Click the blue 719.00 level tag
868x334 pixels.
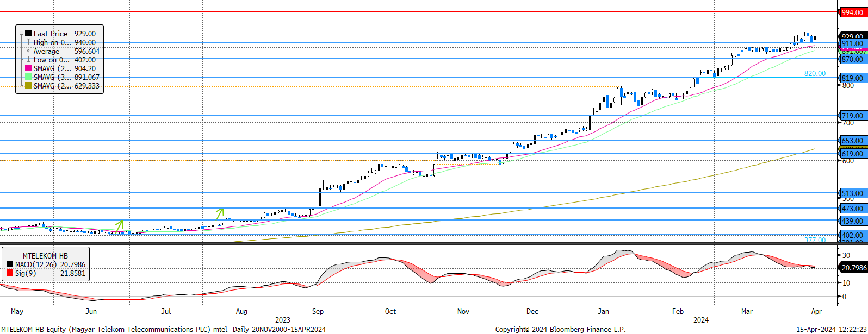click(x=852, y=116)
